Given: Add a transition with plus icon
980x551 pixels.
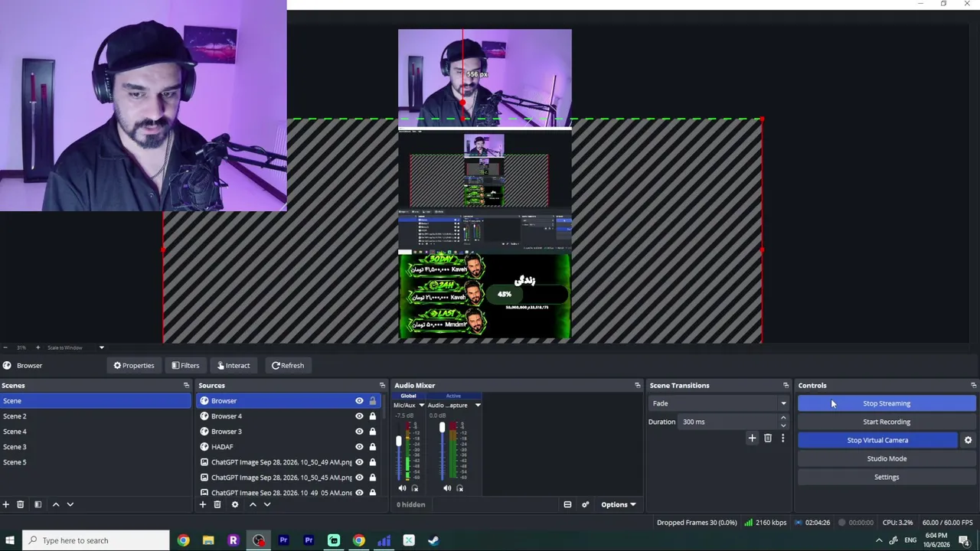Looking at the screenshot, I should coord(752,439).
